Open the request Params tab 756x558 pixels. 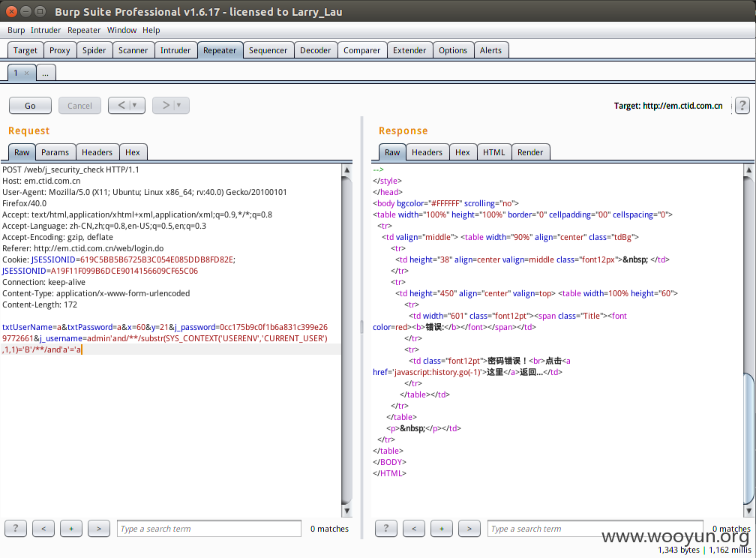point(55,152)
